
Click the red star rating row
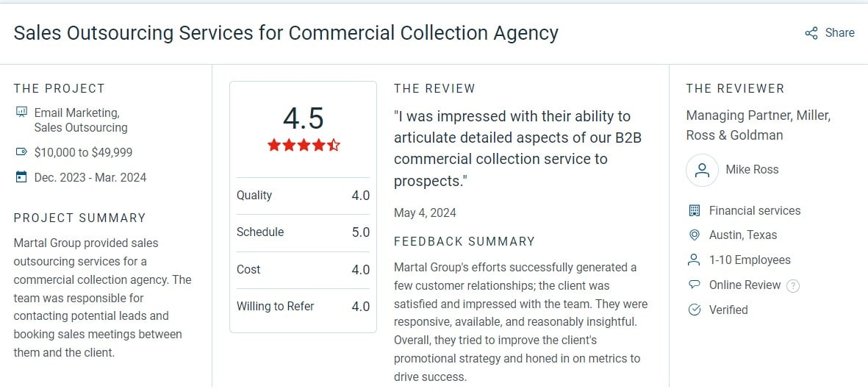pos(304,146)
